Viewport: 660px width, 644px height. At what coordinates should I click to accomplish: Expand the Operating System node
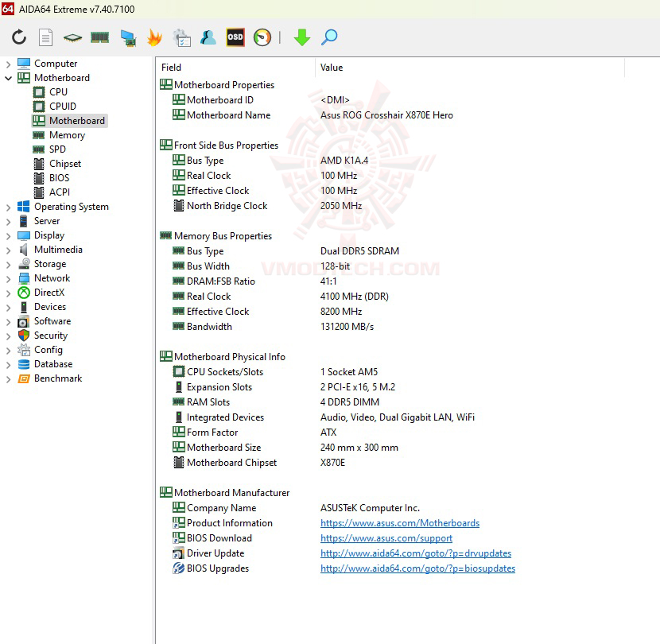tap(8, 207)
